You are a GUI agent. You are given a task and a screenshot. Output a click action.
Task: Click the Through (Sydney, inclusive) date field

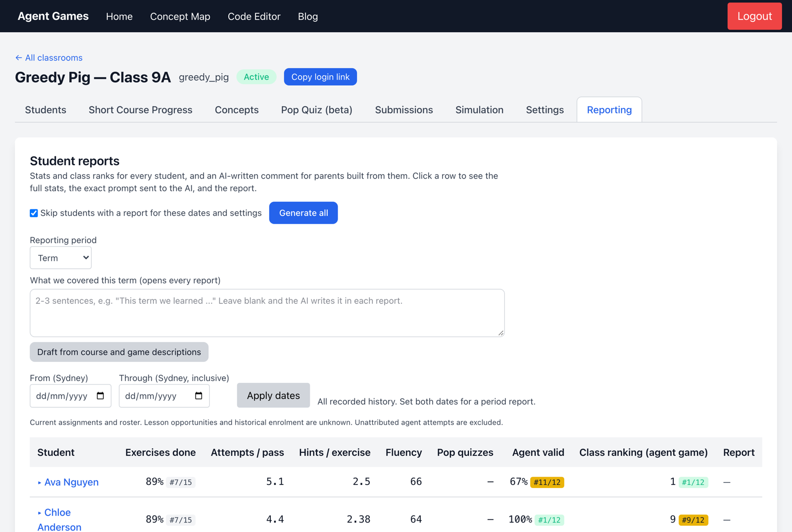click(164, 396)
